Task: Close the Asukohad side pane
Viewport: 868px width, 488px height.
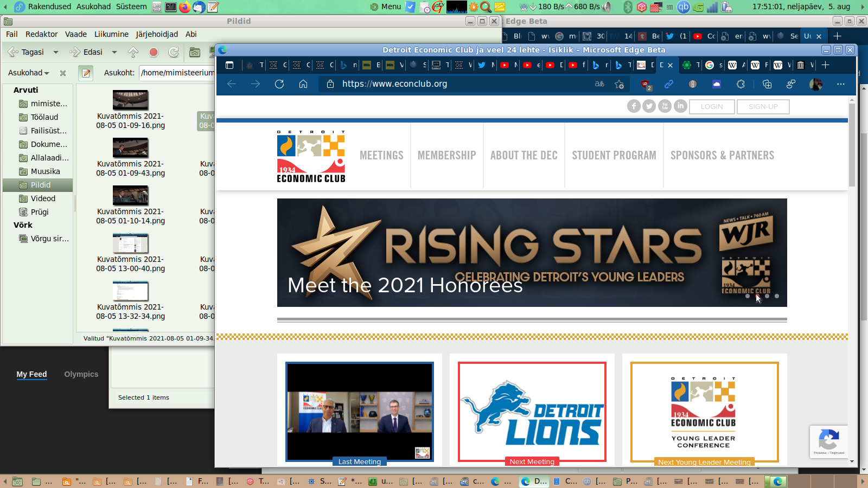Action: click(63, 73)
